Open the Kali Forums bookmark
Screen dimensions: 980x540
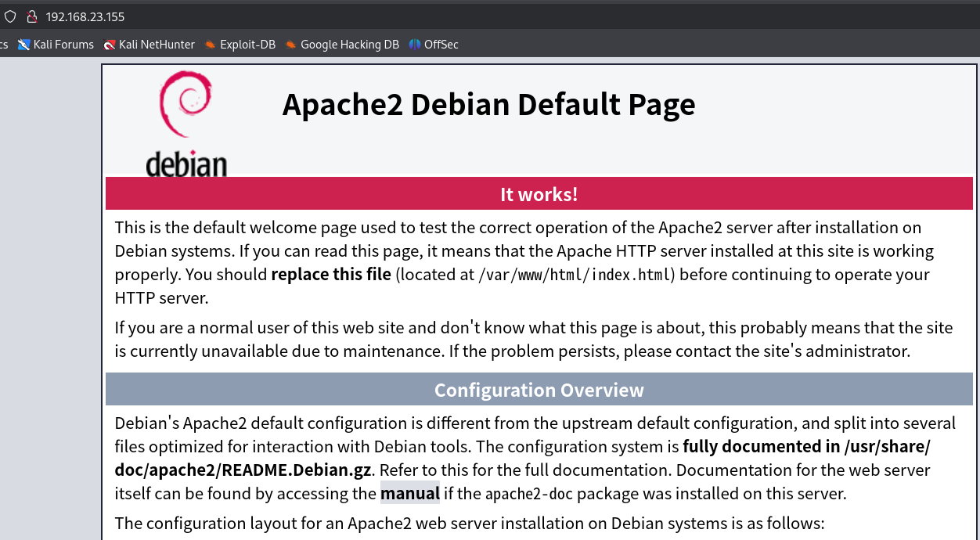tap(56, 45)
